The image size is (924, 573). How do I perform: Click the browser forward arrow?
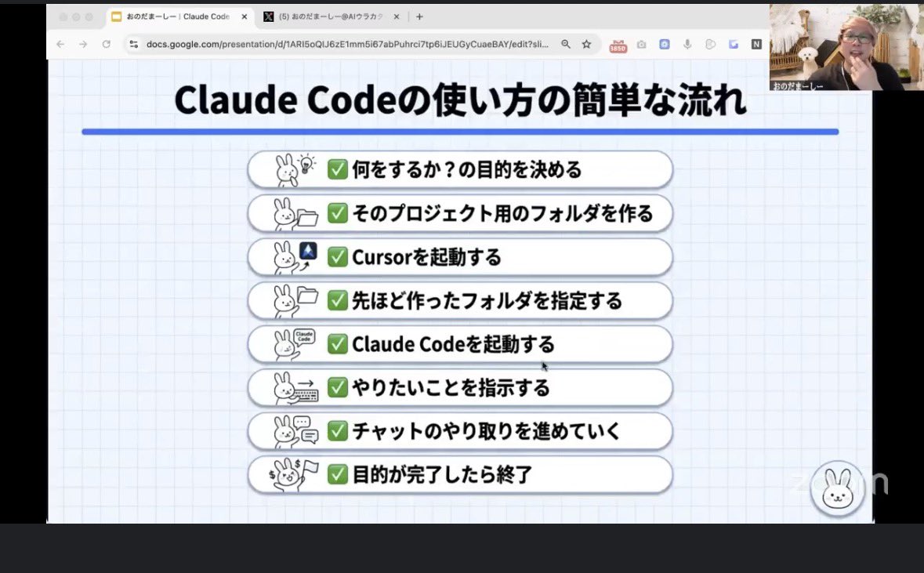tap(82, 45)
